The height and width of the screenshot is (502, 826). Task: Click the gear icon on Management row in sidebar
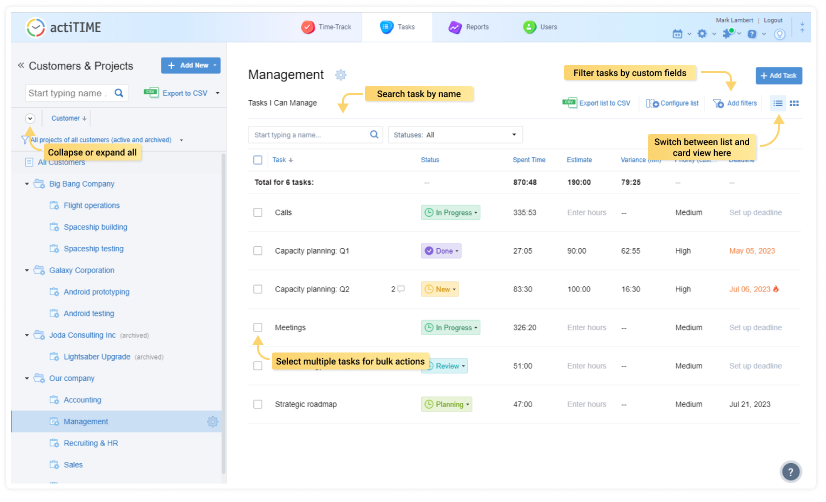click(x=212, y=421)
